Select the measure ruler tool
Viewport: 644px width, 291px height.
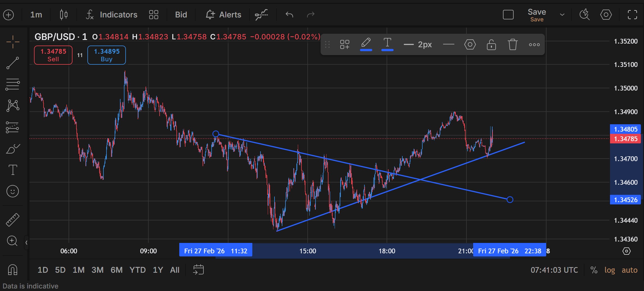coord(12,220)
